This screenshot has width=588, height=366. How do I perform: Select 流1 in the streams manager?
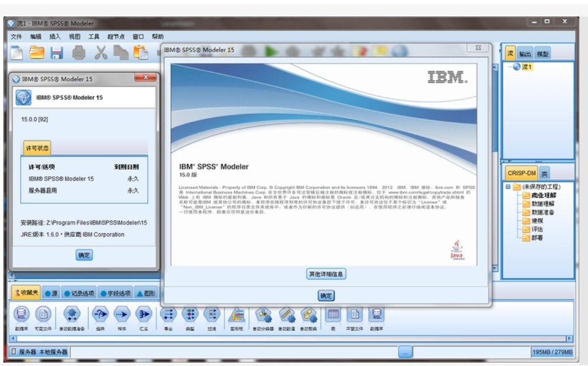[526, 67]
